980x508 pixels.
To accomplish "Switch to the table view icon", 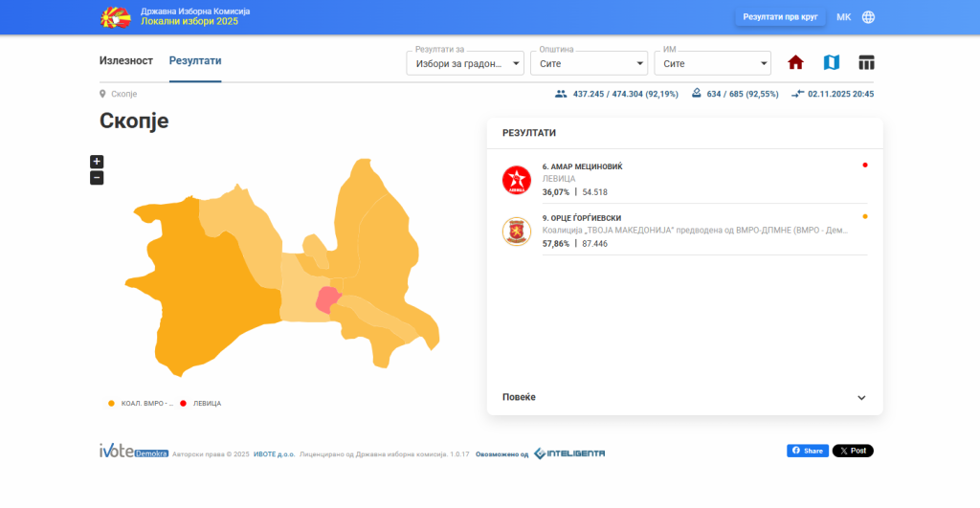I will pyautogui.click(x=866, y=63).
